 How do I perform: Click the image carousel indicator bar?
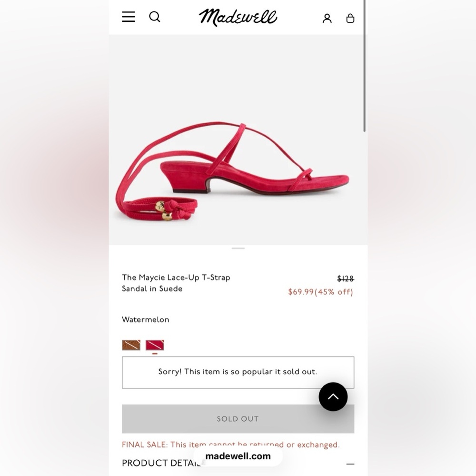pyautogui.click(x=238, y=248)
